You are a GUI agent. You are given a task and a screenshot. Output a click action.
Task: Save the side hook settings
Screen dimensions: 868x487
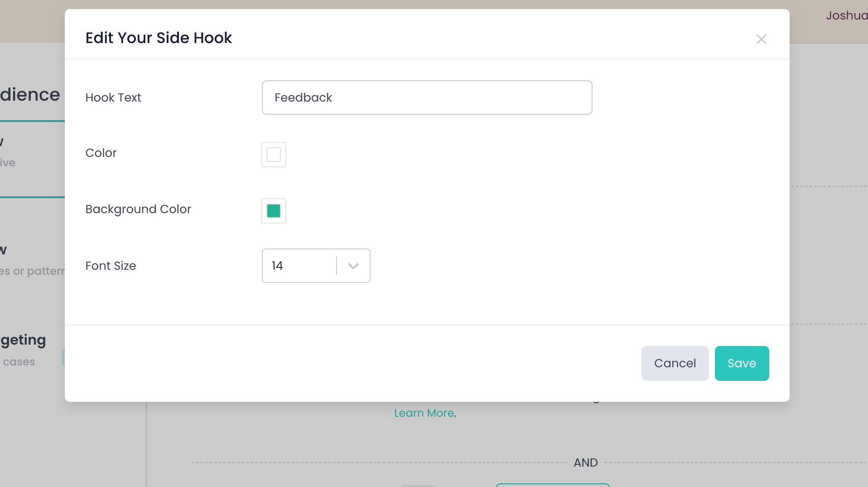[742, 363]
